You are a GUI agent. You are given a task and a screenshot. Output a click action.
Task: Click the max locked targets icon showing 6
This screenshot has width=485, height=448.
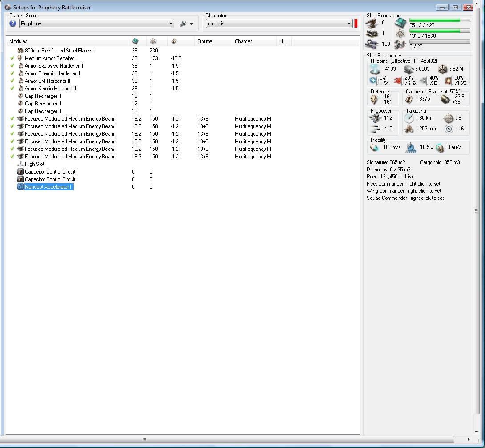tap(449, 118)
